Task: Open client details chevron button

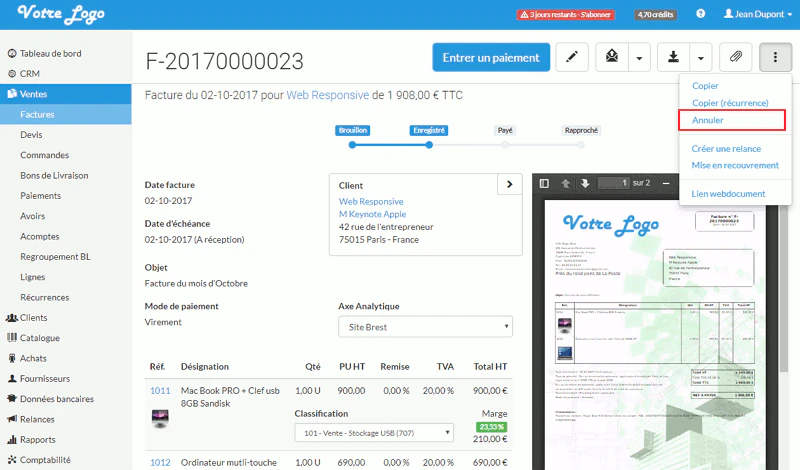Action: 509,184
